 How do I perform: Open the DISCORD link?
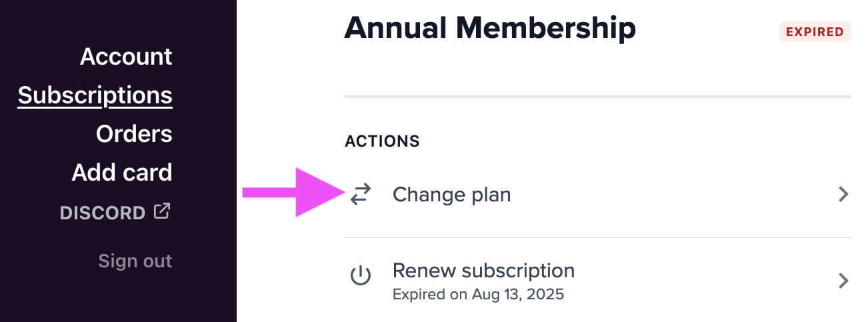[103, 213]
